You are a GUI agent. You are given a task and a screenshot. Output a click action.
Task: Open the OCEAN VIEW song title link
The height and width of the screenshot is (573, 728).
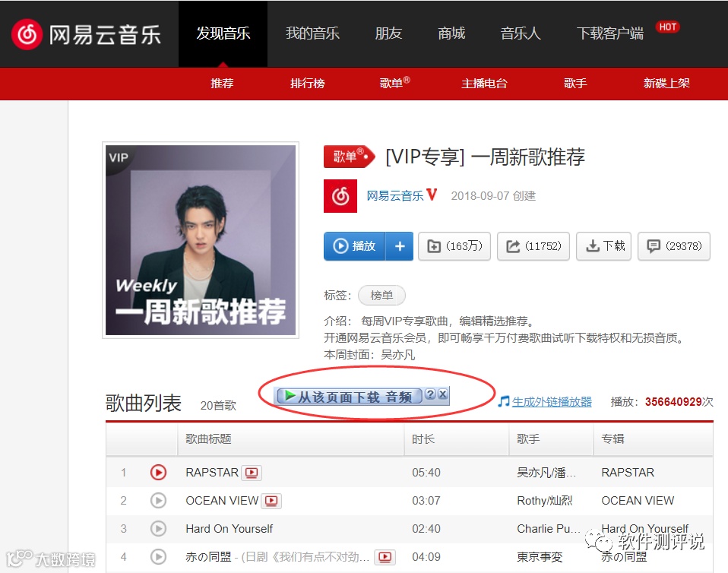click(222, 501)
